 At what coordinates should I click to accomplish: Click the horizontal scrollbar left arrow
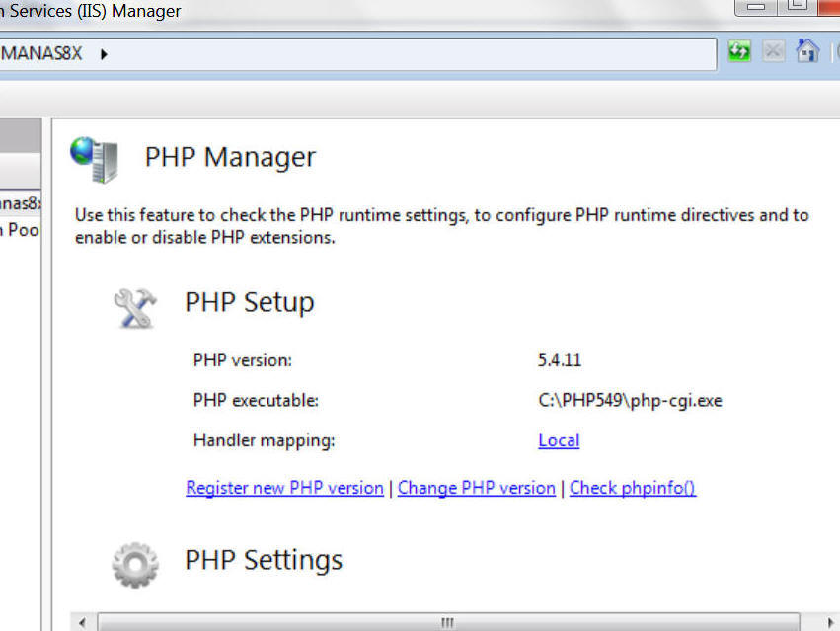[83, 622]
